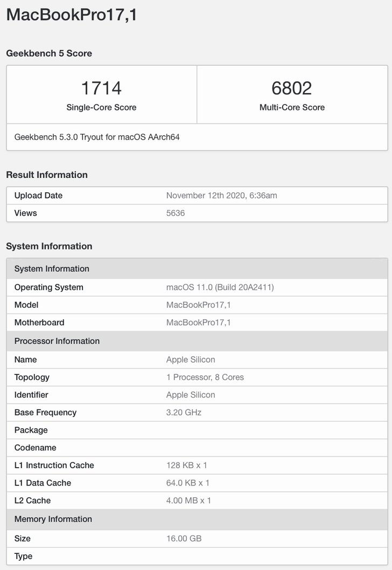Select the 16.00 GB memory value

(184, 539)
